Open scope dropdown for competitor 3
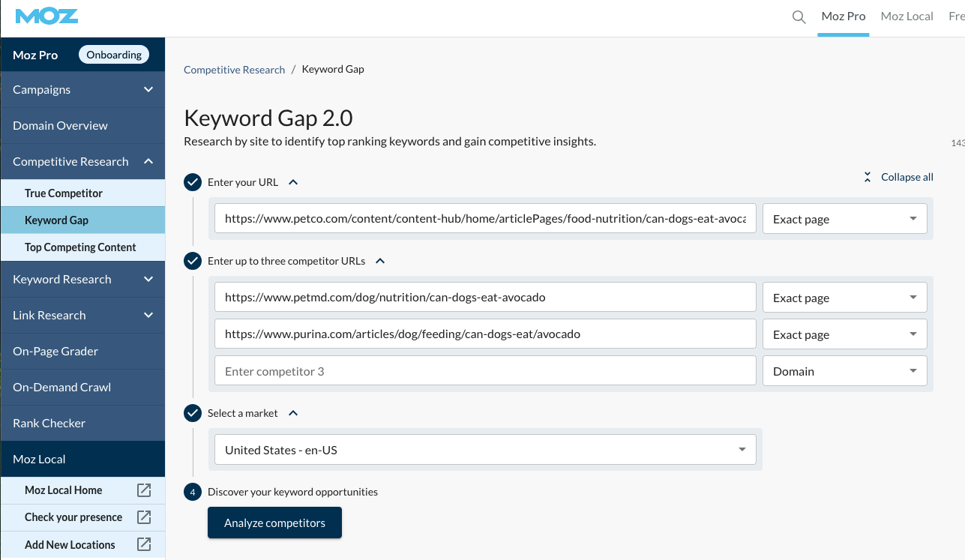This screenshot has width=965, height=560. point(844,371)
